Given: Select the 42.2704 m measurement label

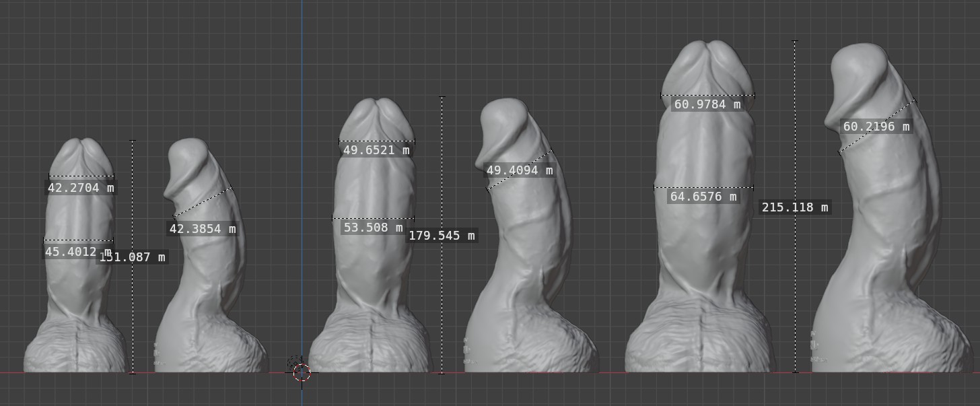Looking at the screenshot, I should click(81, 188).
